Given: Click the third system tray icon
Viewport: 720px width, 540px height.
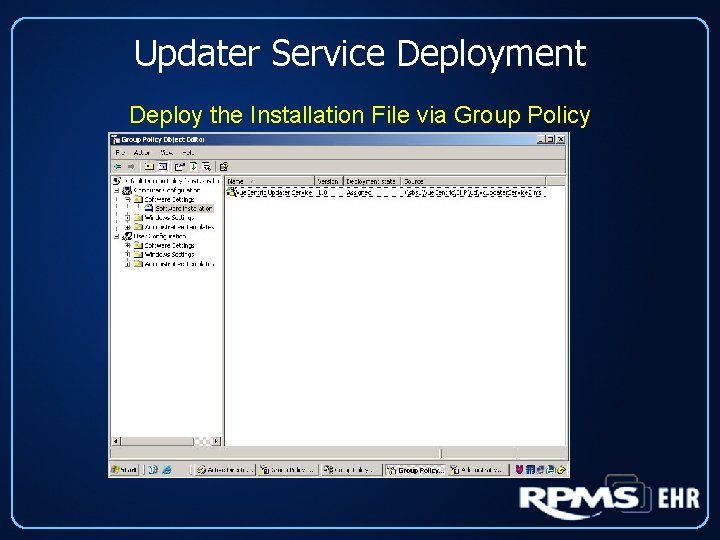Looking at the screenshot, I should click(540, 470).
